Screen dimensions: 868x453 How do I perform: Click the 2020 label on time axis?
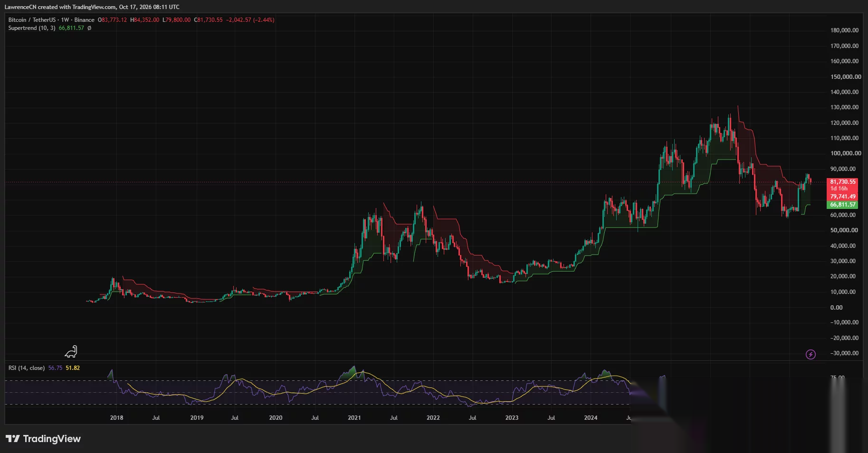[276, 418]
